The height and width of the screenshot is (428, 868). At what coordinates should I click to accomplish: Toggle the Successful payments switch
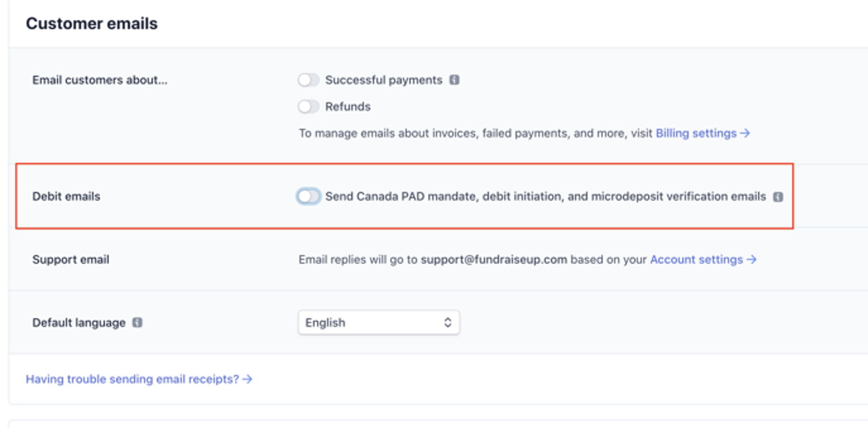(x=309, y=80)
